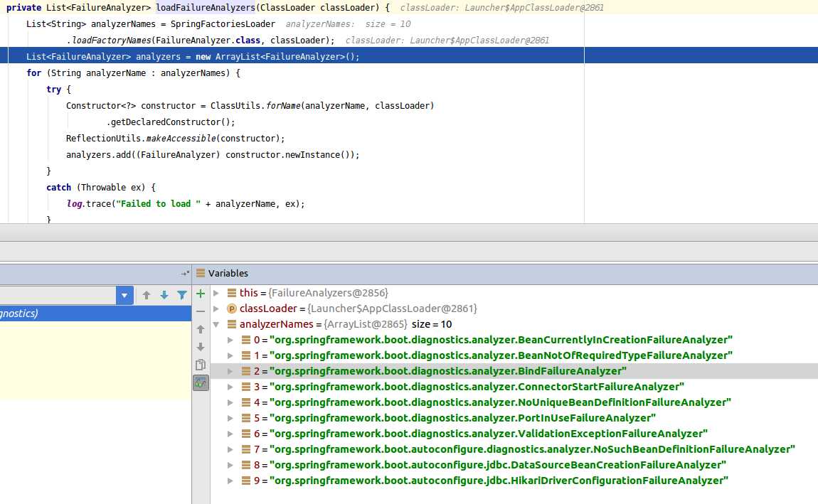Click the New Watch plus icon
Viewport: 818px width, 504px height.
click(x=201, y=294)
